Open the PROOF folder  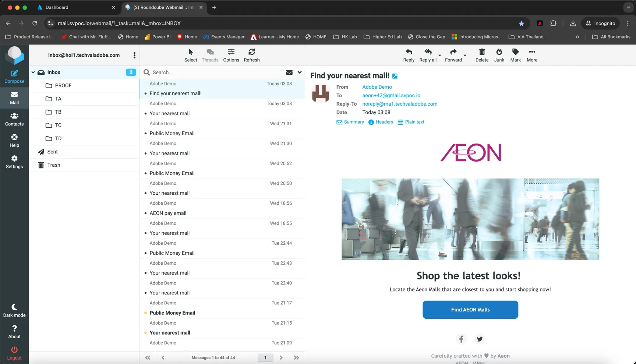[x=84, y=85]
